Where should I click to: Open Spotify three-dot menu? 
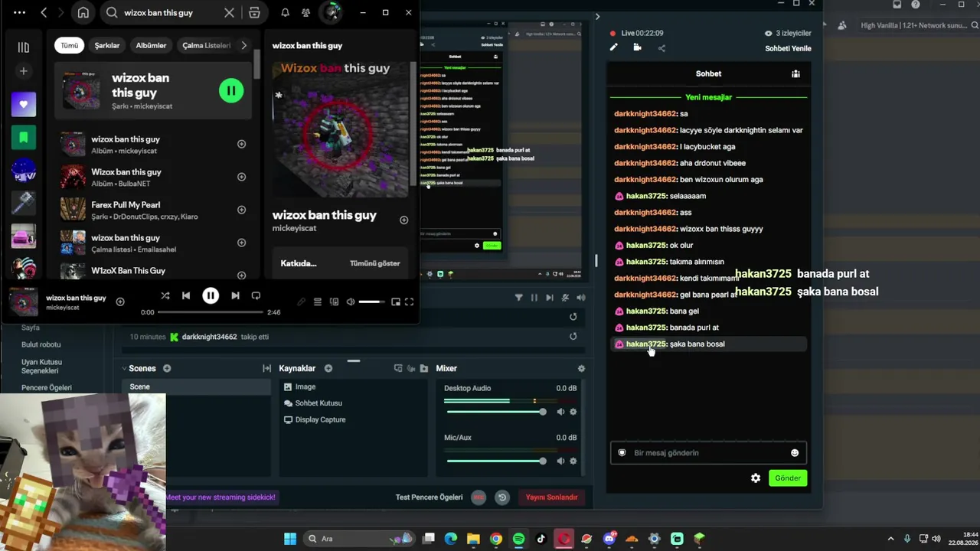pyautogui.click(x=19, y=12)
